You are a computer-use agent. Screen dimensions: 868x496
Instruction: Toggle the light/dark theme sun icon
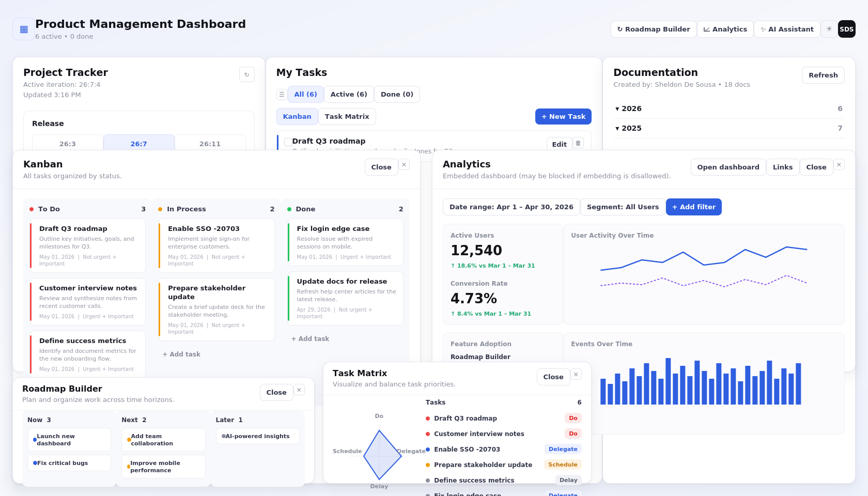point(829,29)
